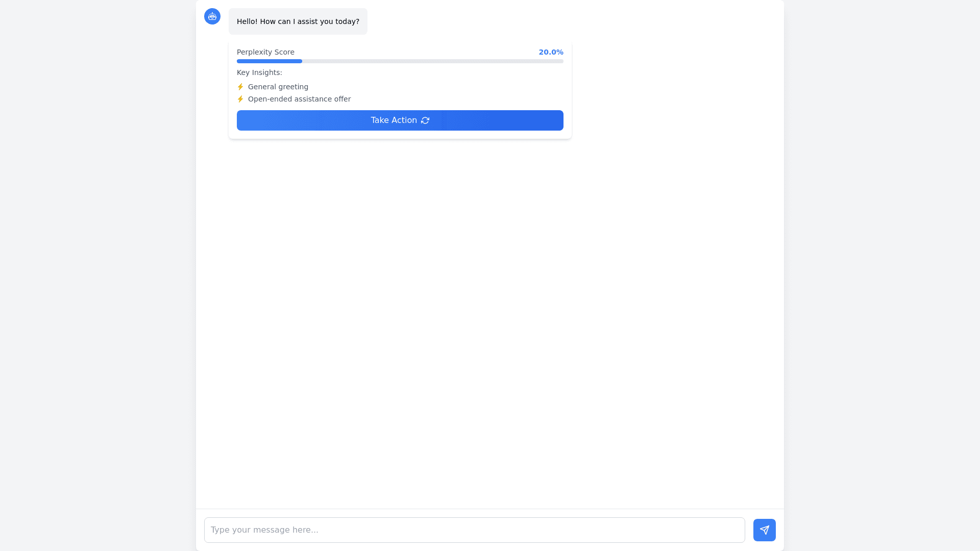Click the filled blue part of the Perplexity bar
Image resolution: width=980 pixels, height=551 pixels.
(269, 61)
